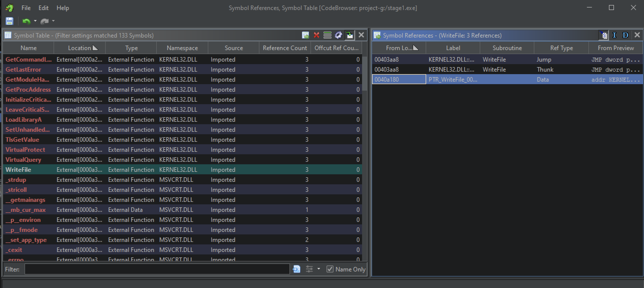
Task: Toggle the Symbol Table navigation arrow icon
Action: (x=350, y=35)
